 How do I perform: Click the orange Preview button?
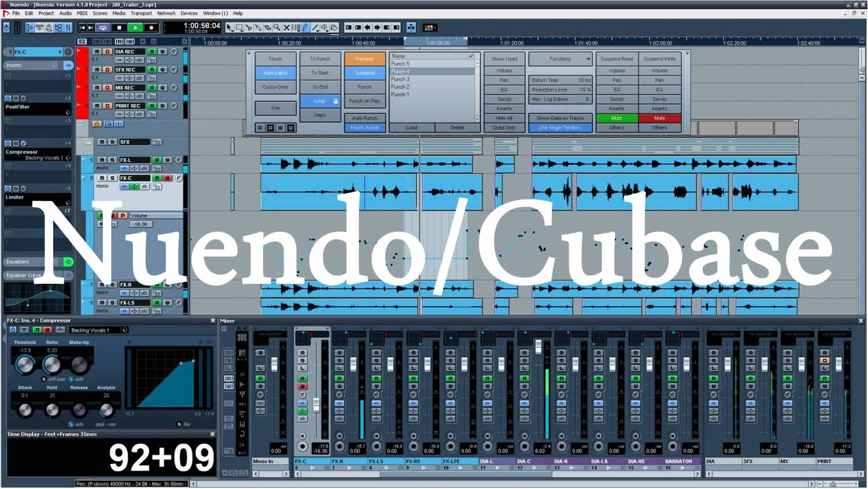365,59
